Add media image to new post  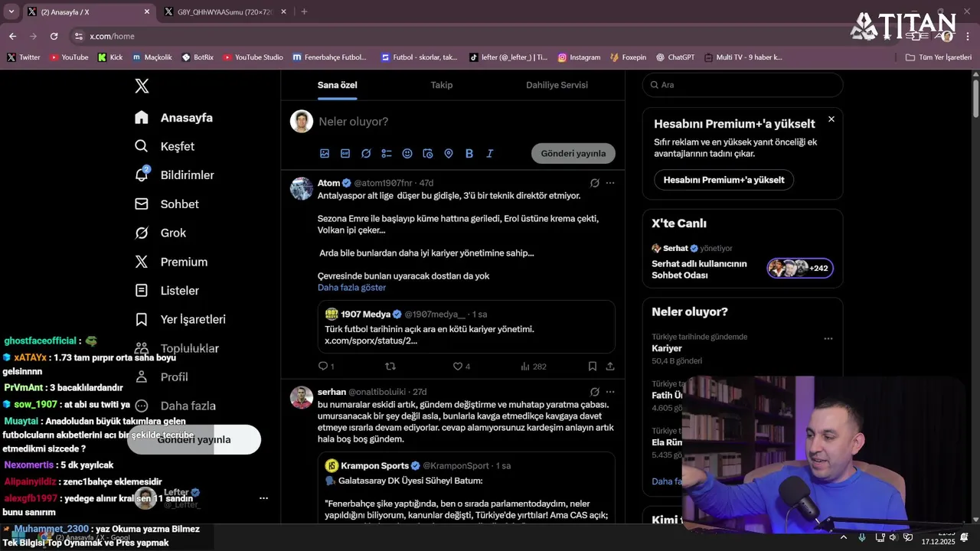(x=325, y=153)
